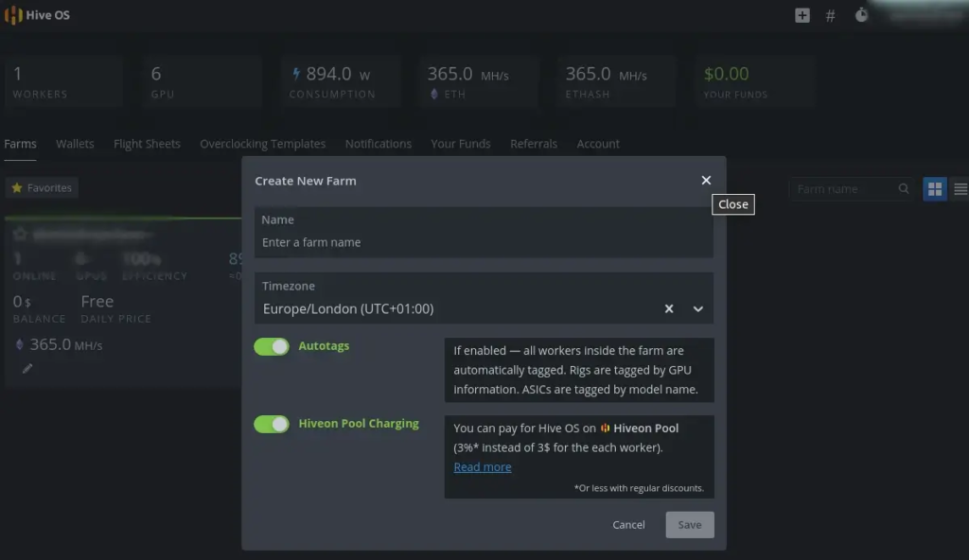Screen dimensions: 969x560
Task: Click the 365.0 MH/s ETH card
Action: tap(478, 82)
